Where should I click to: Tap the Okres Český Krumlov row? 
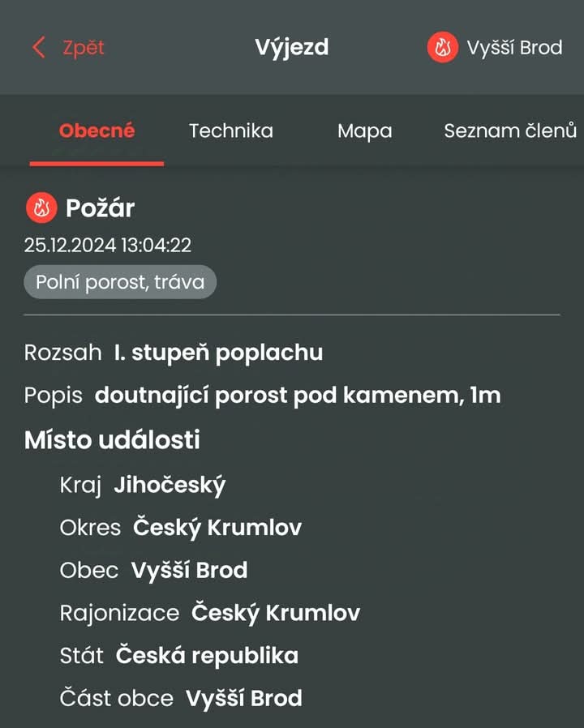[181, 528]
